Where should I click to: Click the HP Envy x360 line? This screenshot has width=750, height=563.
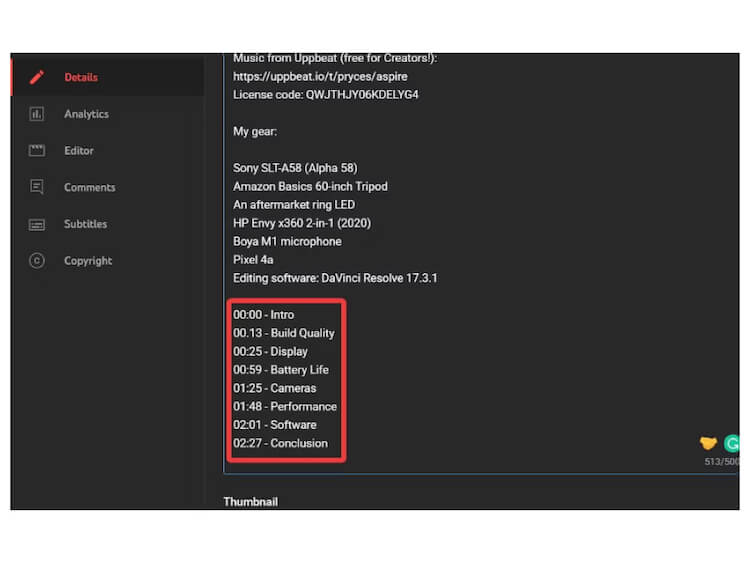[302, 223]
